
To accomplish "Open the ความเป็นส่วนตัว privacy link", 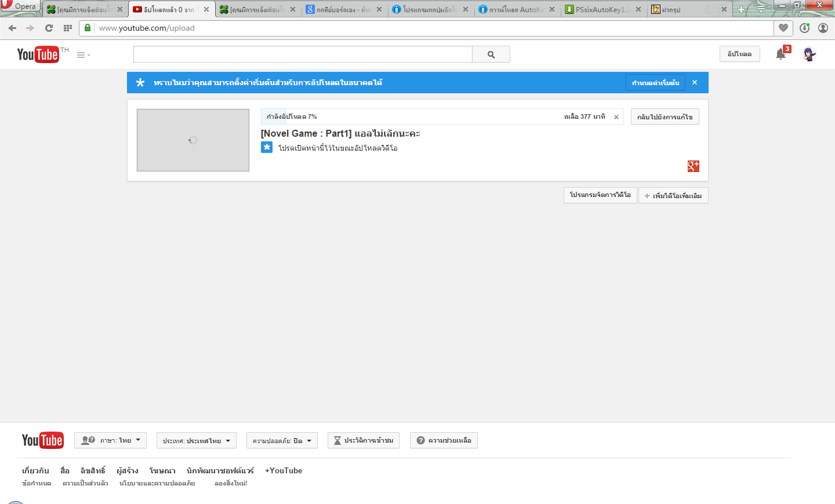I will [x=85, y=483].
